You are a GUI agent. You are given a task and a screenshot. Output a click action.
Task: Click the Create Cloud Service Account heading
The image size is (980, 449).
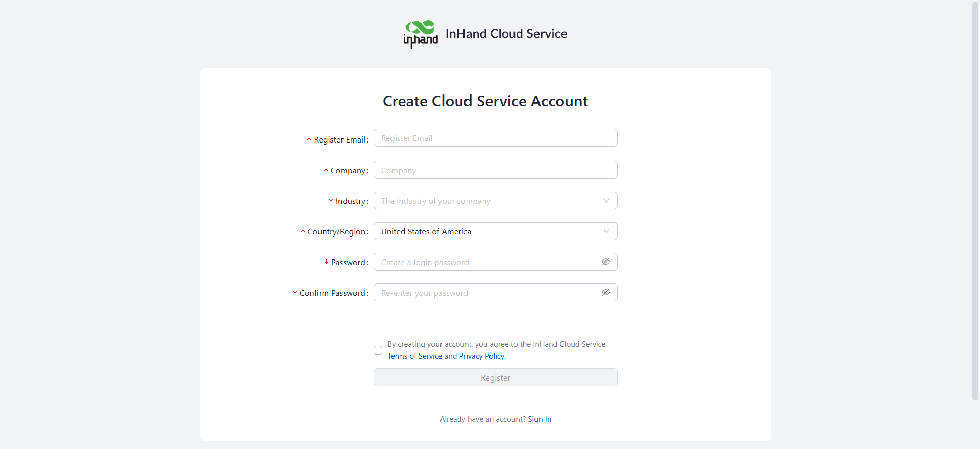tap(485, 101)
